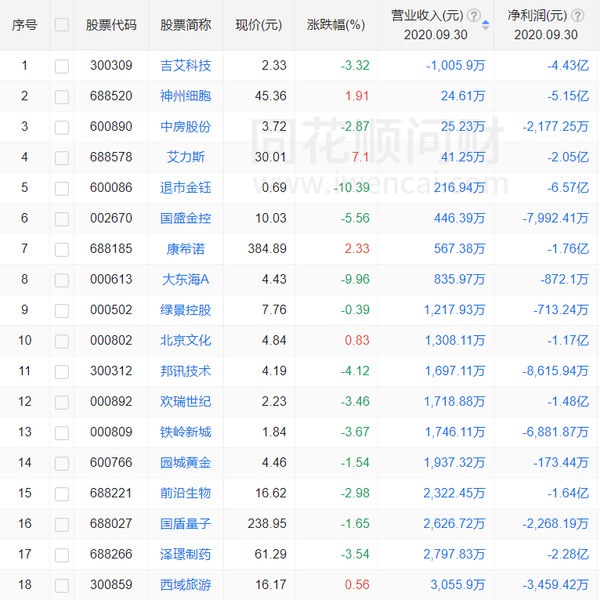The width and height of the screenshot is (600, 600).
Task: Toggle the select-all checkbox in header
Action: pos(62,25)
